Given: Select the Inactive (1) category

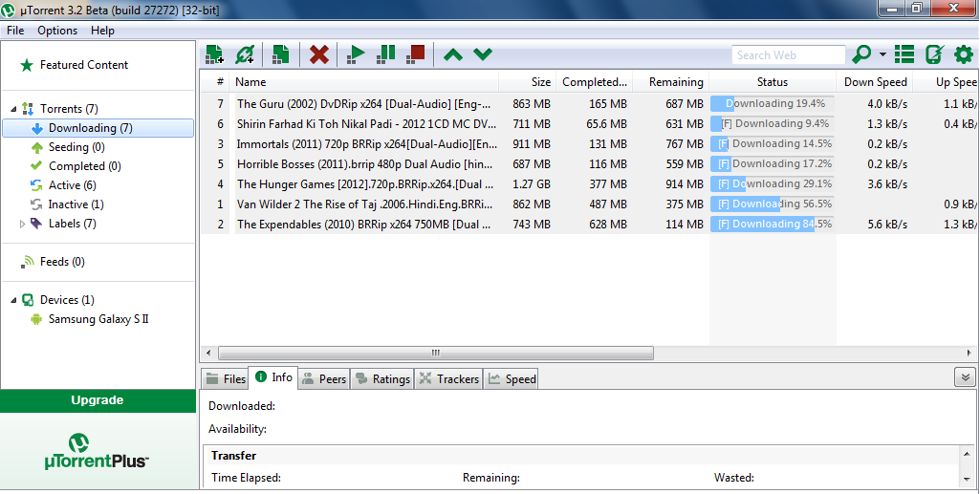Looking at the screenshot, I should pos(76,204).
